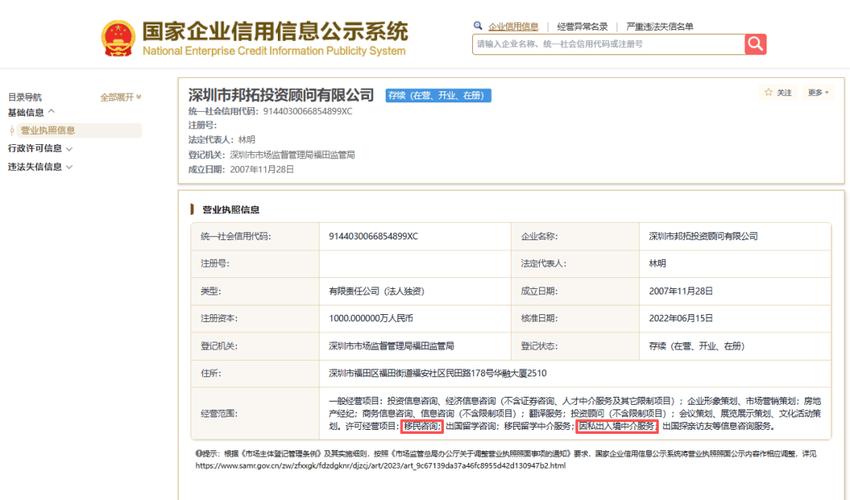Click the approval date 2022年06月15日
Viewport: 850px width, 500px height.
681,318
